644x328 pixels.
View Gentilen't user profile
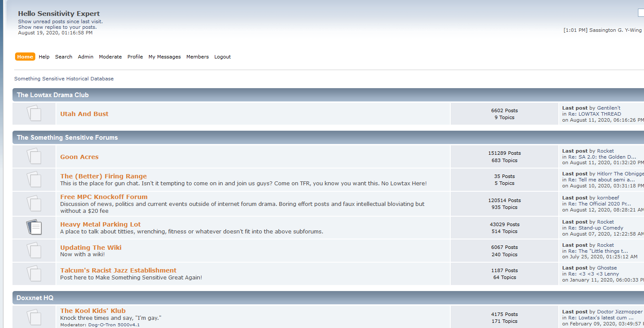609,108
